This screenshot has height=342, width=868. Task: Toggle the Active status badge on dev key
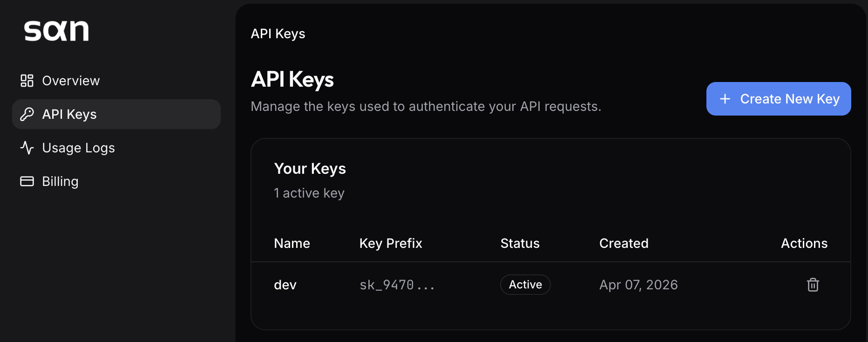point(525,284)
